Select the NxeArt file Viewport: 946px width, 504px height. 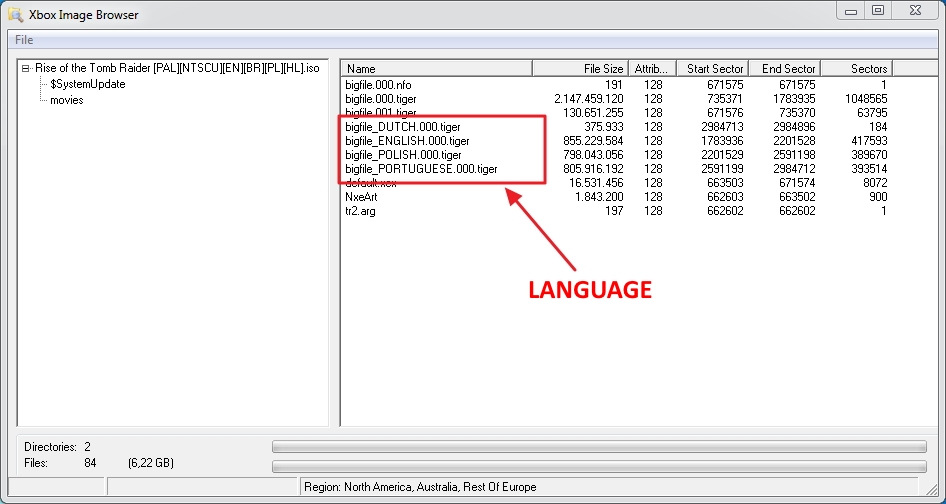point(361,197)
